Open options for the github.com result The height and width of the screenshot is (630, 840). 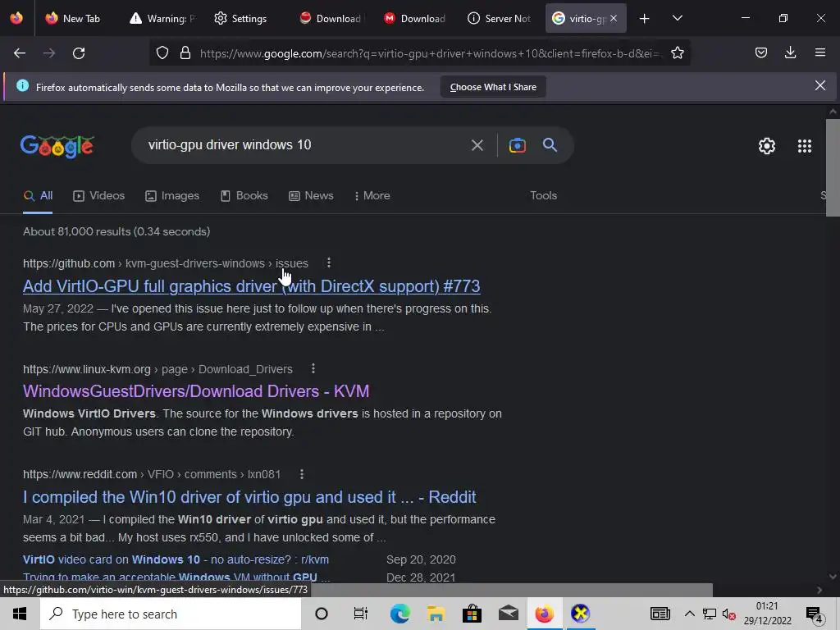(x=328, y=263)
